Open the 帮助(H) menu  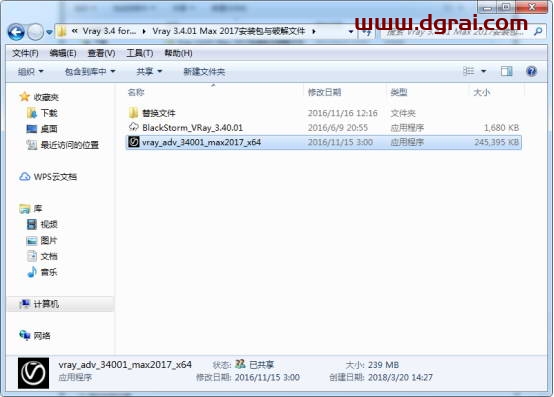pyautogui.click(x=178, y=53)
